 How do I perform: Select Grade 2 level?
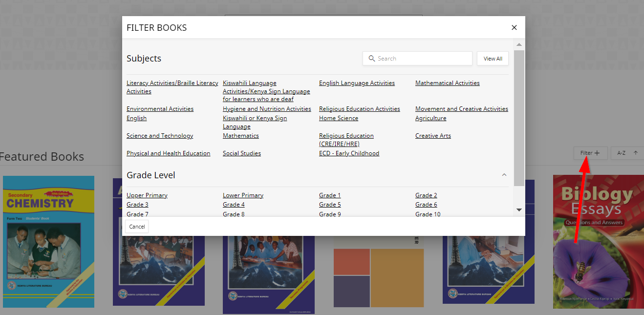(426, 195)
